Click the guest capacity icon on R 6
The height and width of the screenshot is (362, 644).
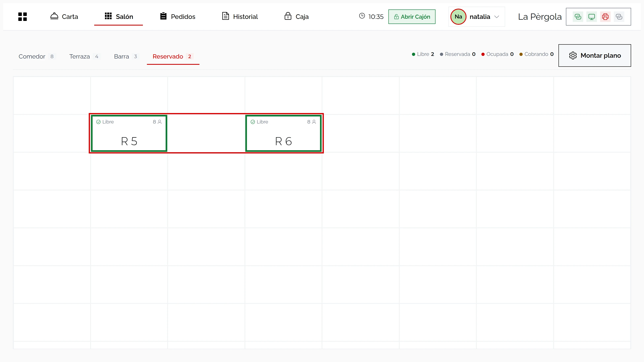point(314,122)
